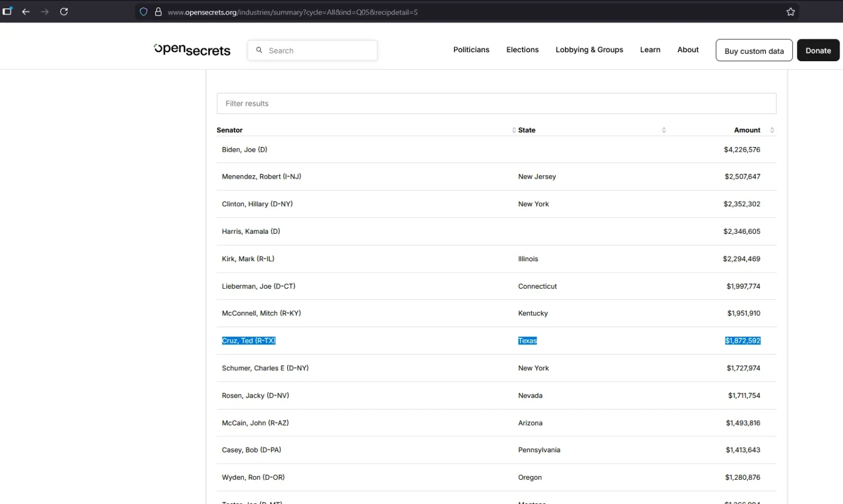The width and height of the screenshot is (843, 504).
Task: Click amount $1,951,910
Action: point(744,314)
